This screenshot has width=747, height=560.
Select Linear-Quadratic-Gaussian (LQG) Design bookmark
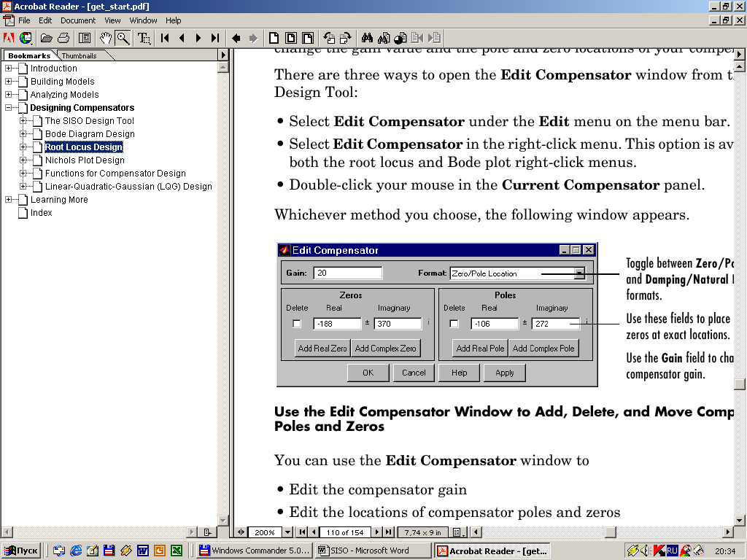pos(128,187)
